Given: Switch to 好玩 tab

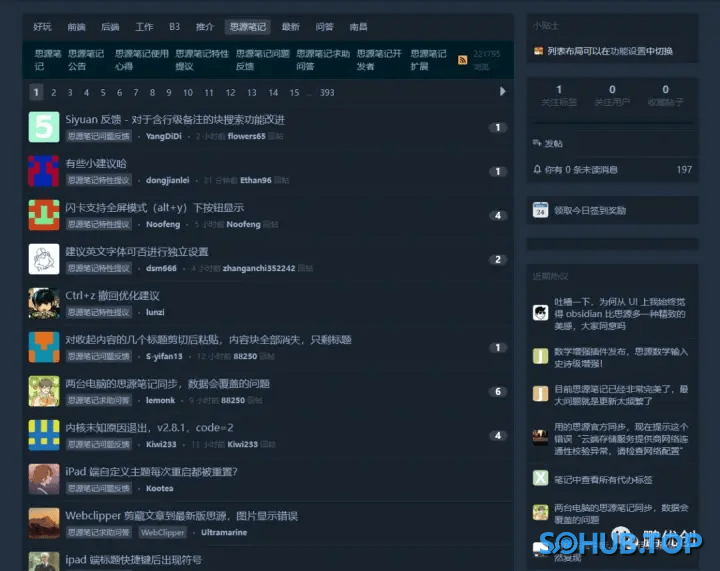Looking at the screenshot, I should tap(42, 27).
